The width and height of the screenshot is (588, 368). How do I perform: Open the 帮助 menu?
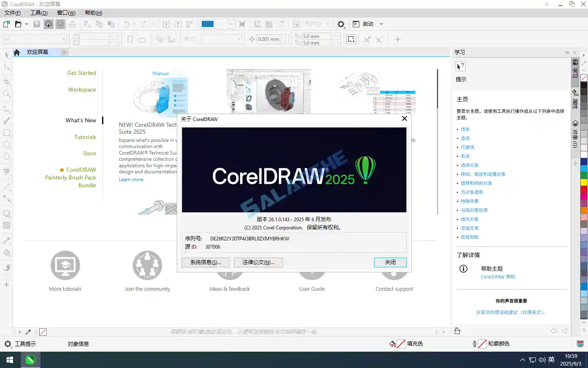(93, 13)
